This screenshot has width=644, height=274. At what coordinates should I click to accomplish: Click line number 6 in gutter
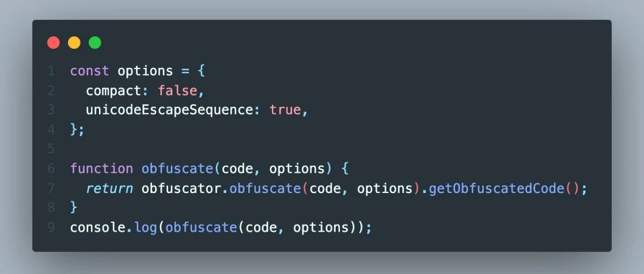51,169
